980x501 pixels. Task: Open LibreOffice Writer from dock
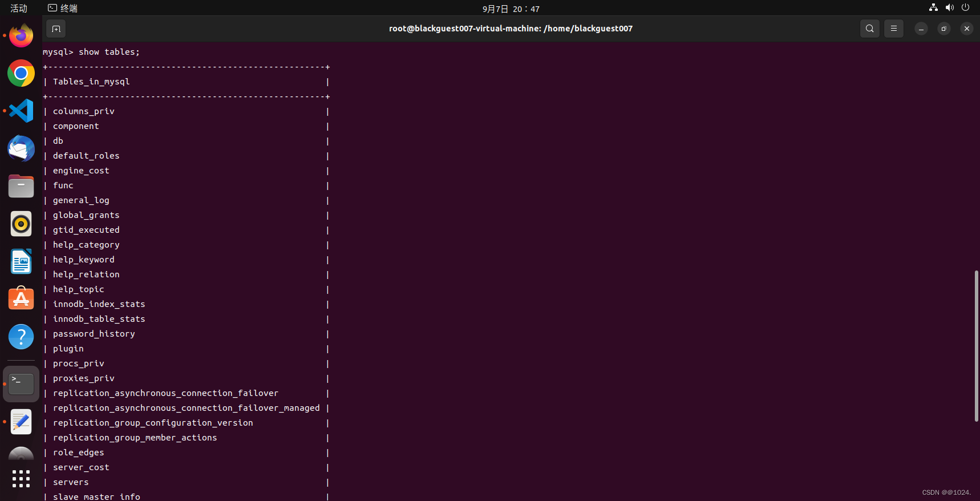point(21,261)
